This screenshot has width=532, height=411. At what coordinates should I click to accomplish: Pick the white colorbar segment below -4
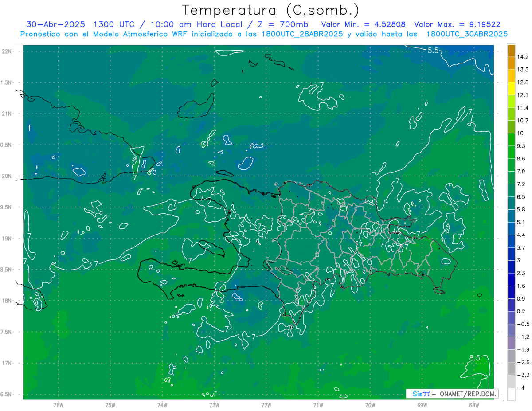click(x=511, y=394)
